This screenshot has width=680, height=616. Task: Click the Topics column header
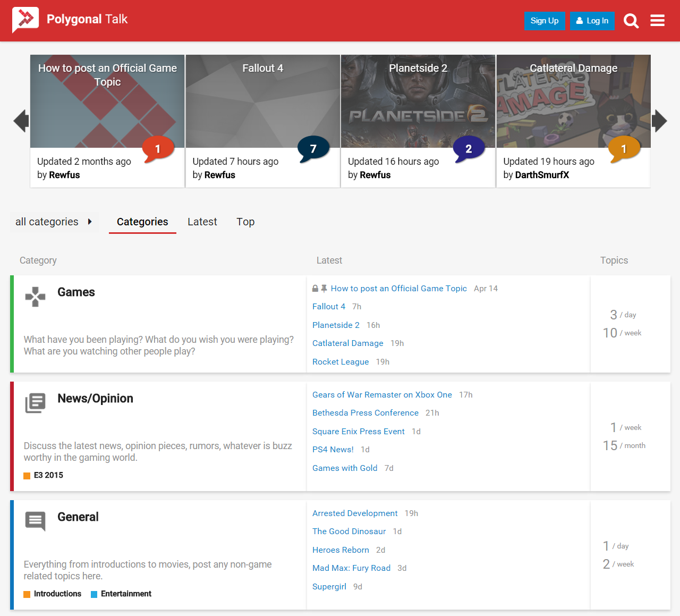pos(614,260)
